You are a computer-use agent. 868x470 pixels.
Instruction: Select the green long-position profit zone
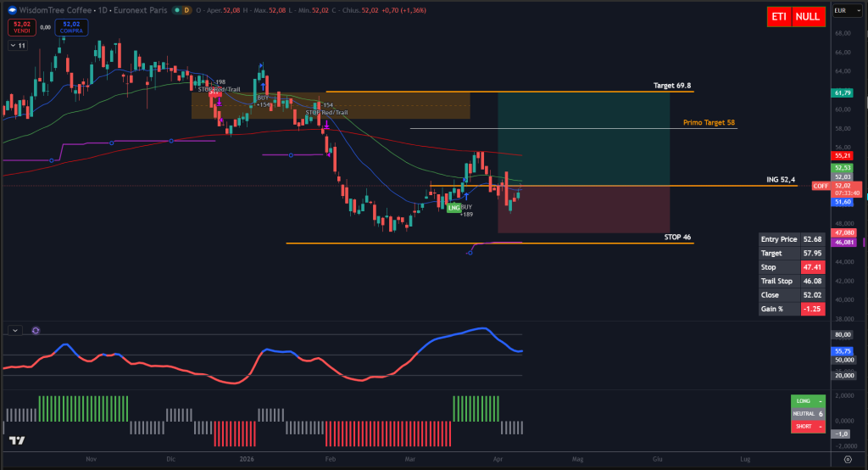(584, 139)
